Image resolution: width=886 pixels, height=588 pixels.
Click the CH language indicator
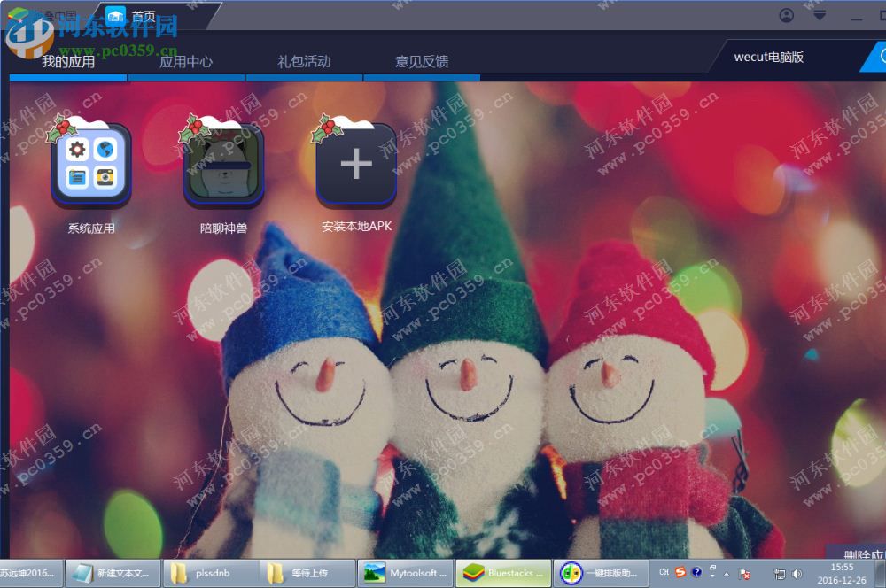(x=664, y=572)
